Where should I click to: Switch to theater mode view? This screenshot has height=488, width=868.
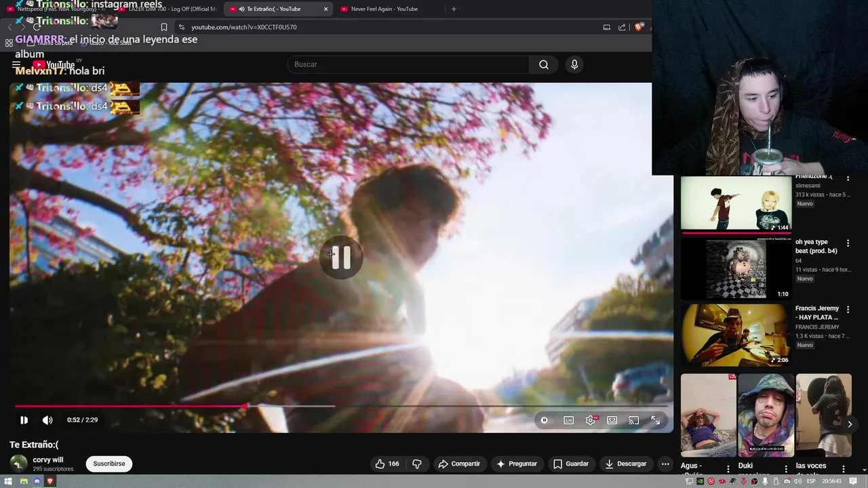click(x=612, y=420)
